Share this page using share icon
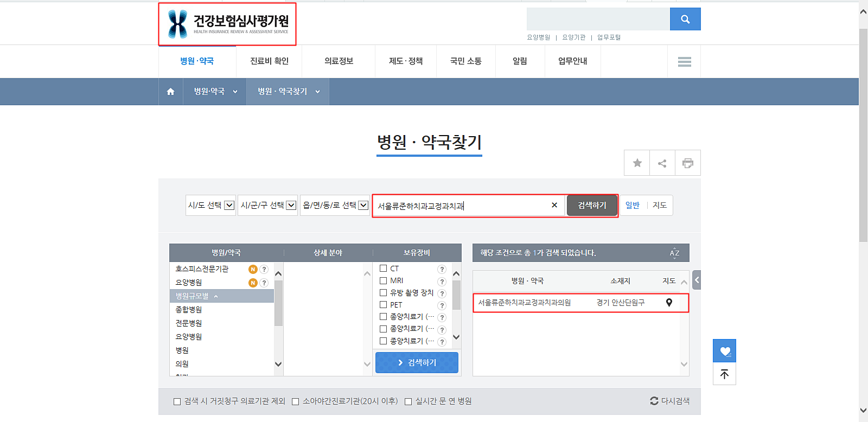Viewport: 868px width, 422px height. [x=662, y=163]
